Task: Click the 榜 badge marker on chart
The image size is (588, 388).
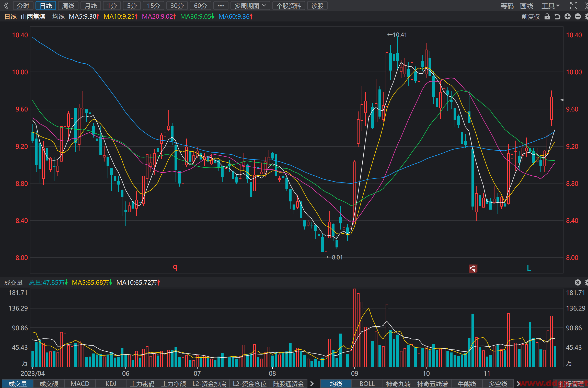Action: 473,268
